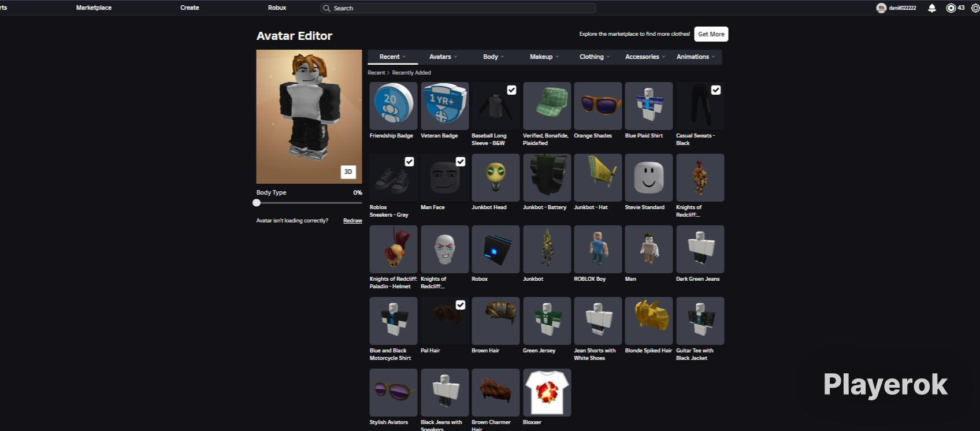Click the avatar preview image
980x431 pixels.
(x=309, y=117)
